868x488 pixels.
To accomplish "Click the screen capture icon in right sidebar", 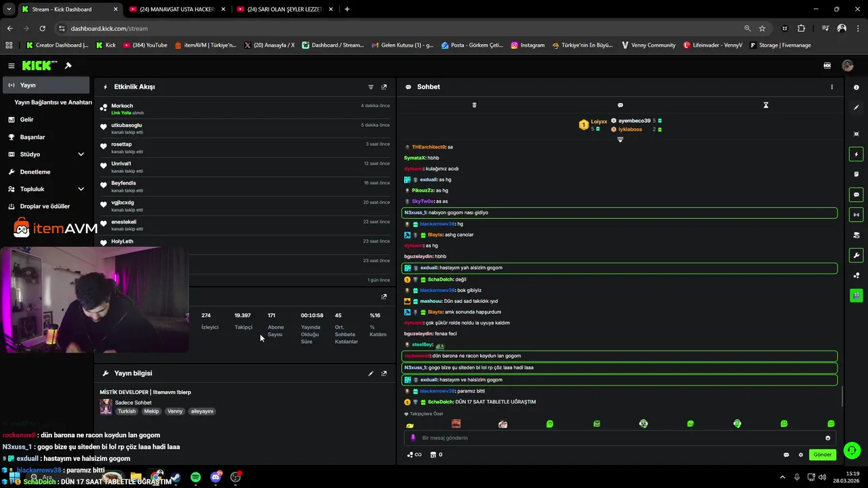I will [856, 134].
